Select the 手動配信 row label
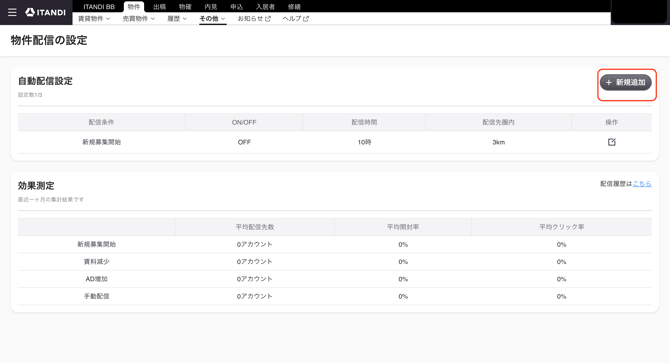This screenshot has width=670, height=363. tap(97, 296)
